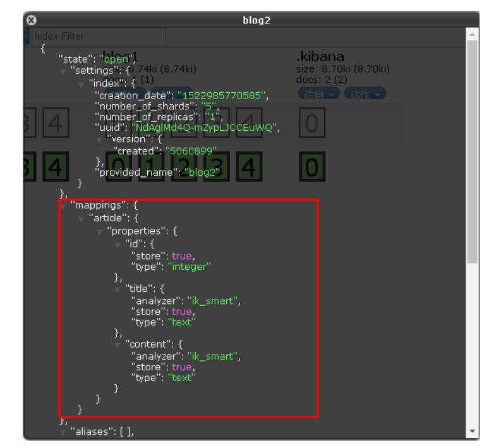The height and width of the screenshot is (448, 501).
Task: Click the .kibana index name
Action: click(320, 57)
